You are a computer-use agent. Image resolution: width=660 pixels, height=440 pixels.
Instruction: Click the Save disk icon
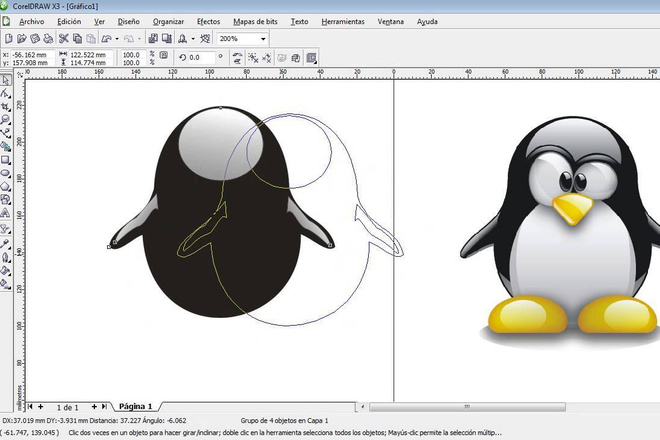(35, 39)
